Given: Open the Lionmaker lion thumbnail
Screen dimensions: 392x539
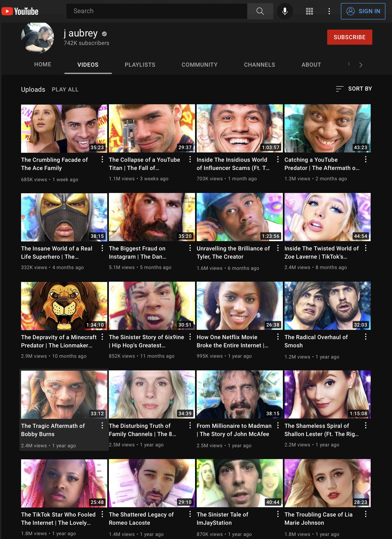Looking at the screenshot, I should point(64,306).
